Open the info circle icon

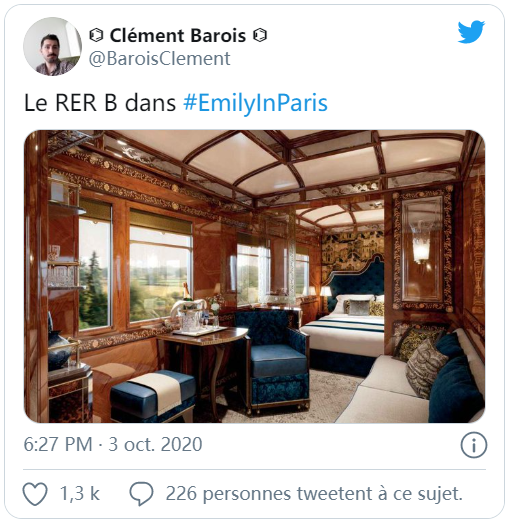[x=473, y=445]
